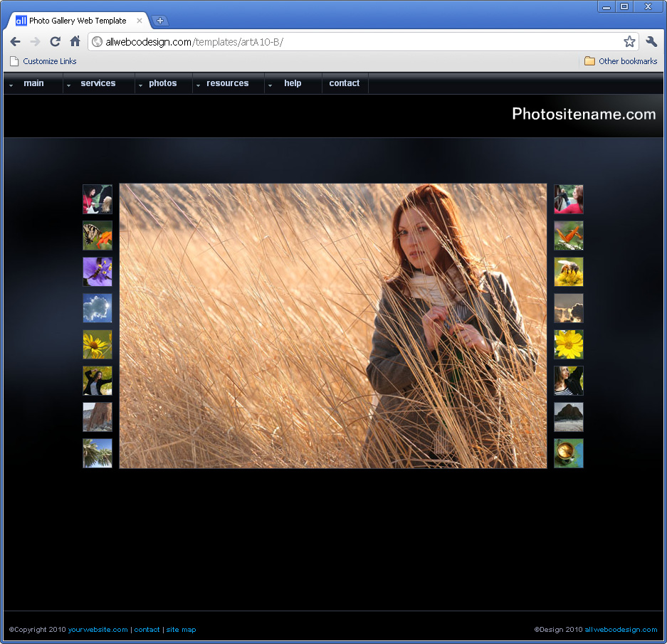The image size is (667, 644).
Task: Close the Photo Gallery Web Template tab
Action: [x=140, y=21]
